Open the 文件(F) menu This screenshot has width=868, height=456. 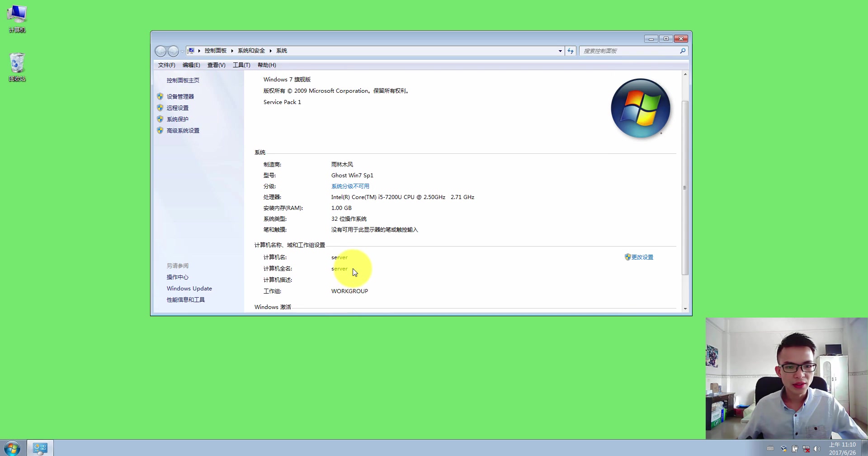tap(166, 65)
